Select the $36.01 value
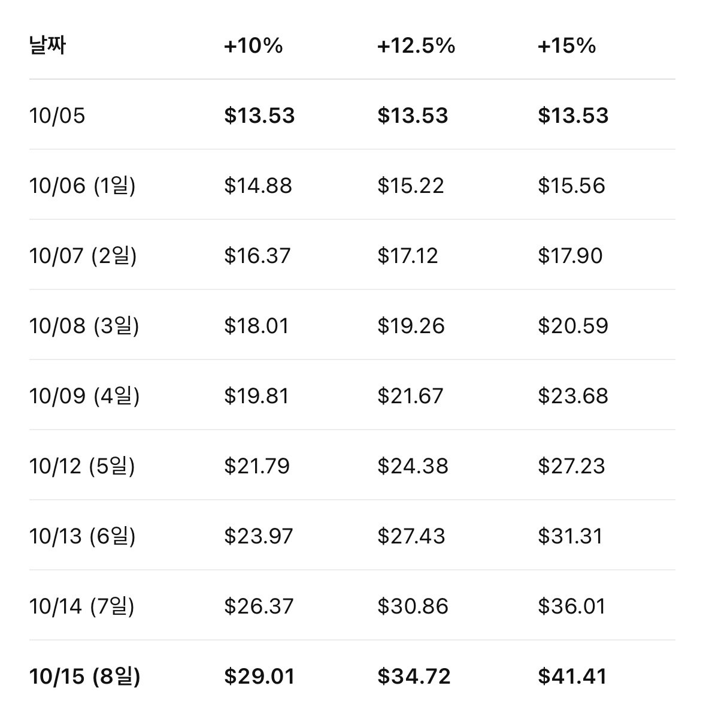706x728 pixels. click(x=572, y=606)
